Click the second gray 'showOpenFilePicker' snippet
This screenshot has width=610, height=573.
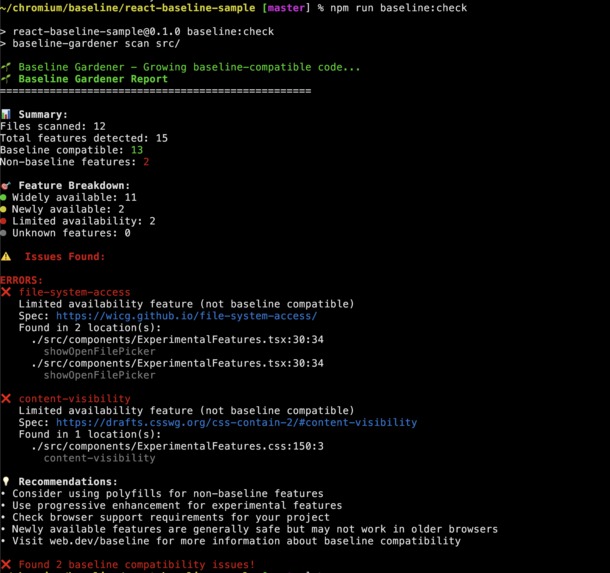(100, 375)
